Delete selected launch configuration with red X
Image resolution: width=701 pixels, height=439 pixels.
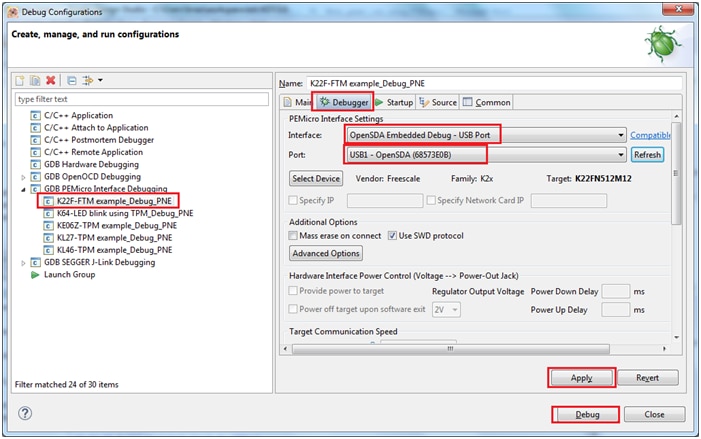point(51,80)
